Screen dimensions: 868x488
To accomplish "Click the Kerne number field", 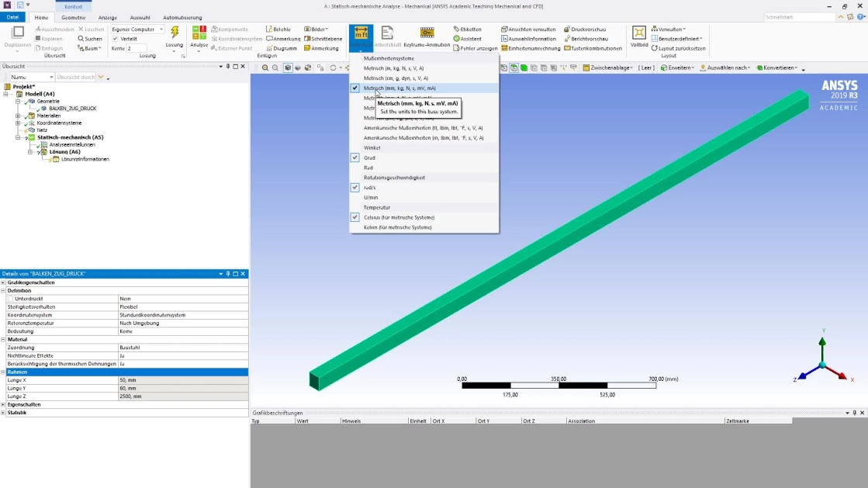I will (x=137, y=48).
